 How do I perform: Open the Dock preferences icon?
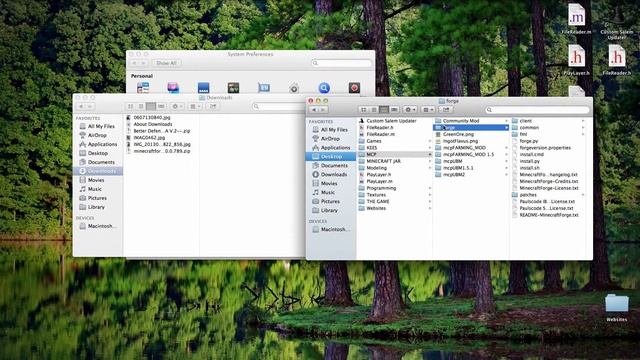(203, 87)
